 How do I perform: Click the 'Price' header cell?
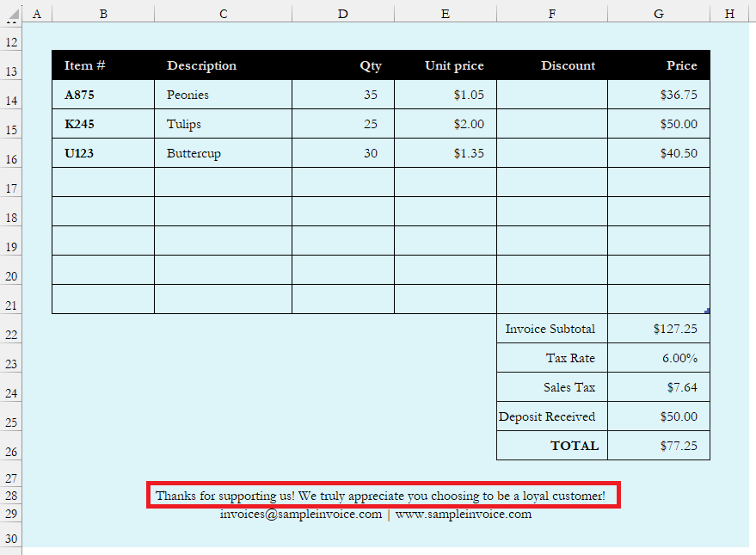point(659,65)
